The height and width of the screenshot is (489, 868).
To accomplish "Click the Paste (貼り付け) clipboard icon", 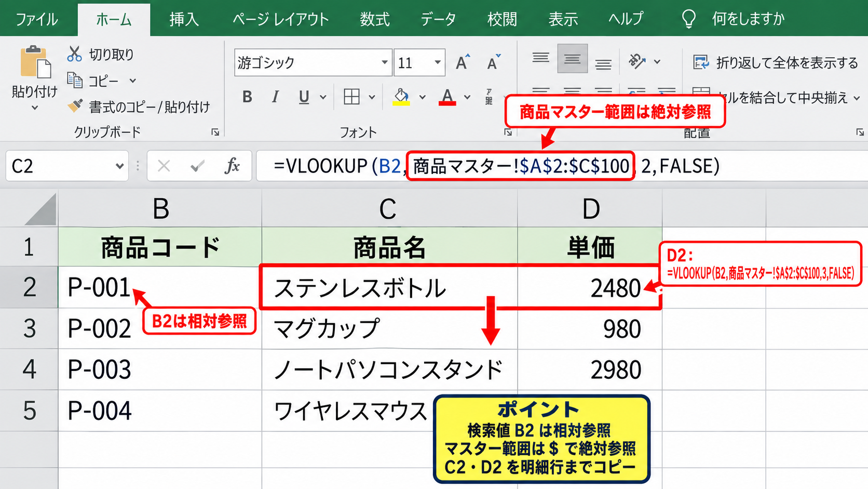I will [x=35, y=62].
